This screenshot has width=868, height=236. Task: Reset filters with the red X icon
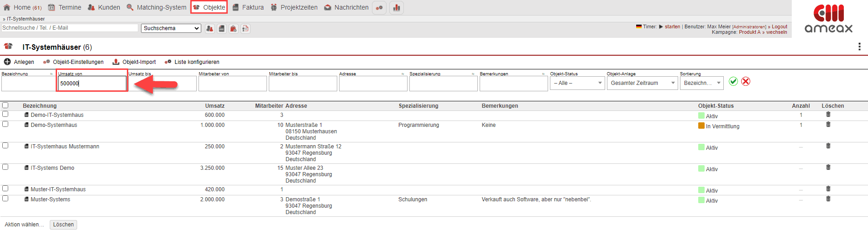746,81
